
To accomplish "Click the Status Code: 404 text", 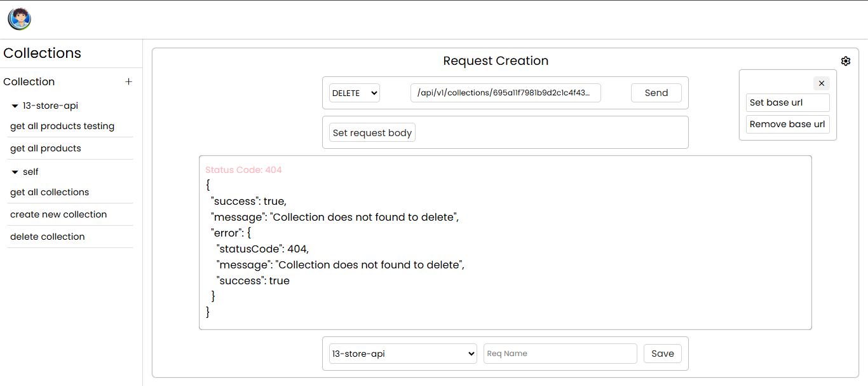I will click(x=243, y=170).
